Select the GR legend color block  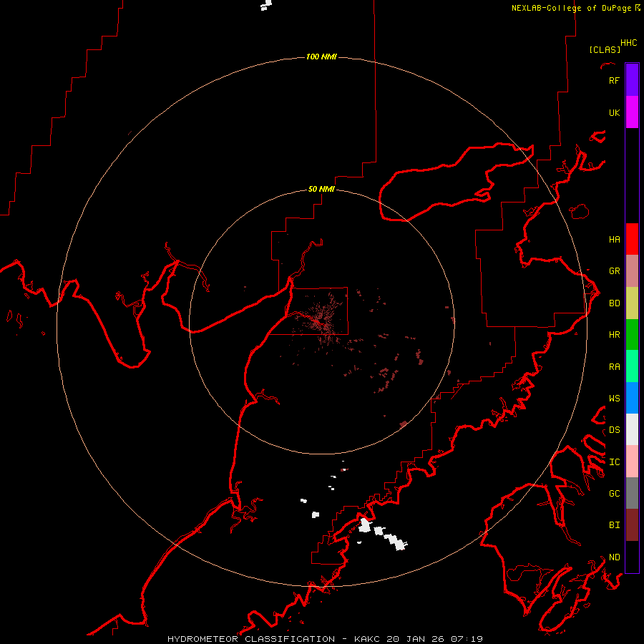(632, 270)
